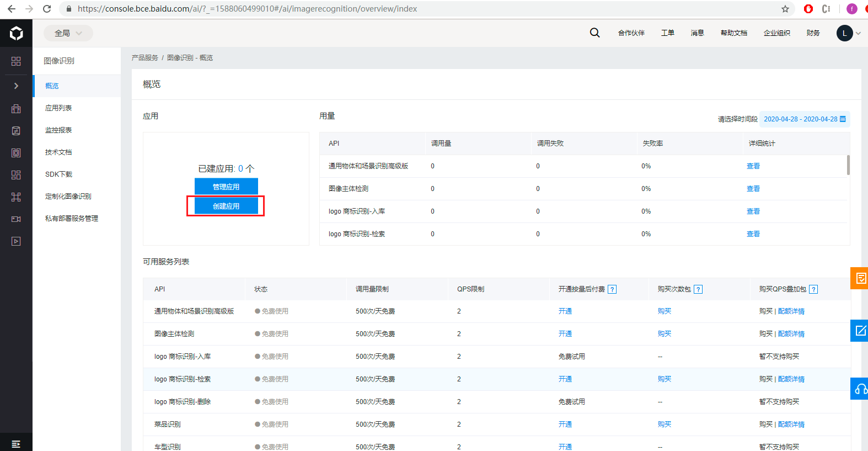Open 帮助文档 in top navigation
This screenshot has height=451, width=868.
click(x=733, y=33)
